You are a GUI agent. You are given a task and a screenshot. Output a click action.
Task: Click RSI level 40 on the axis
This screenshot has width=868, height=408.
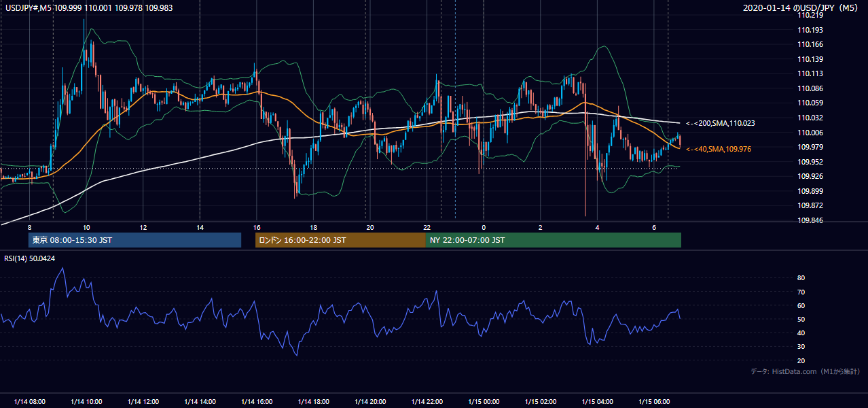pos(801,333)
